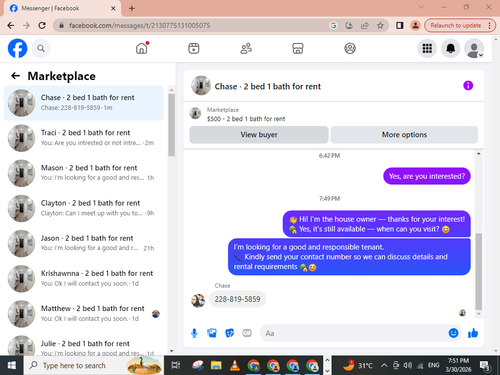Click the browser Forward button
This screenshot has width=500, height=375.
[26, 25]
